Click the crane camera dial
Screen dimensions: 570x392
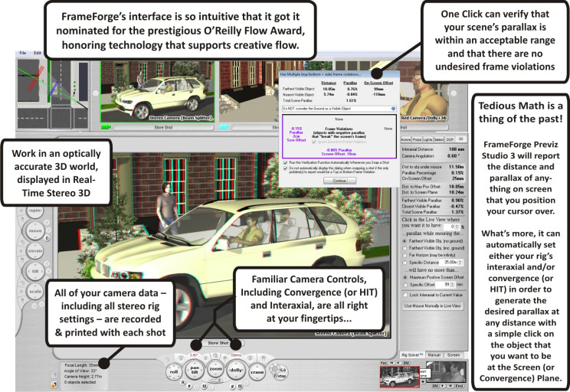257,371
